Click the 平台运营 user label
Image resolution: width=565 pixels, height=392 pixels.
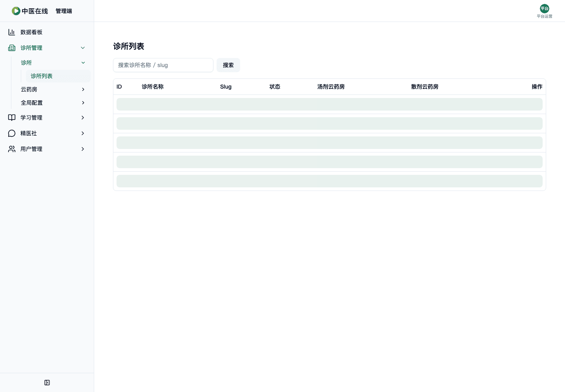545,16
